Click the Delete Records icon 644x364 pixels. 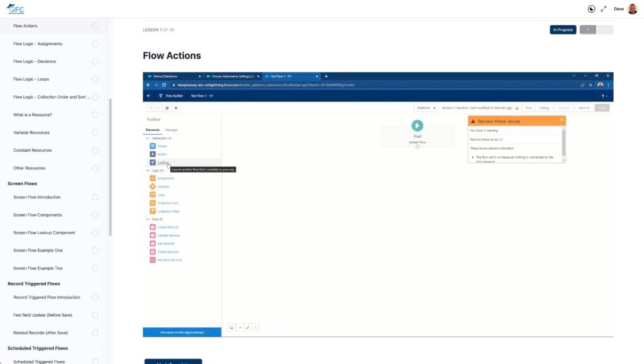(x=152, y=252)
